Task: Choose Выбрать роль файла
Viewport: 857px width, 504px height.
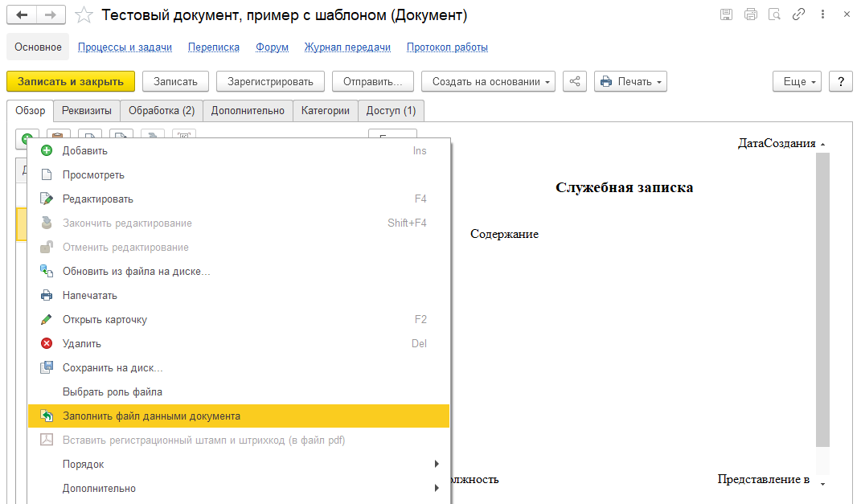Action: point(239,392)
